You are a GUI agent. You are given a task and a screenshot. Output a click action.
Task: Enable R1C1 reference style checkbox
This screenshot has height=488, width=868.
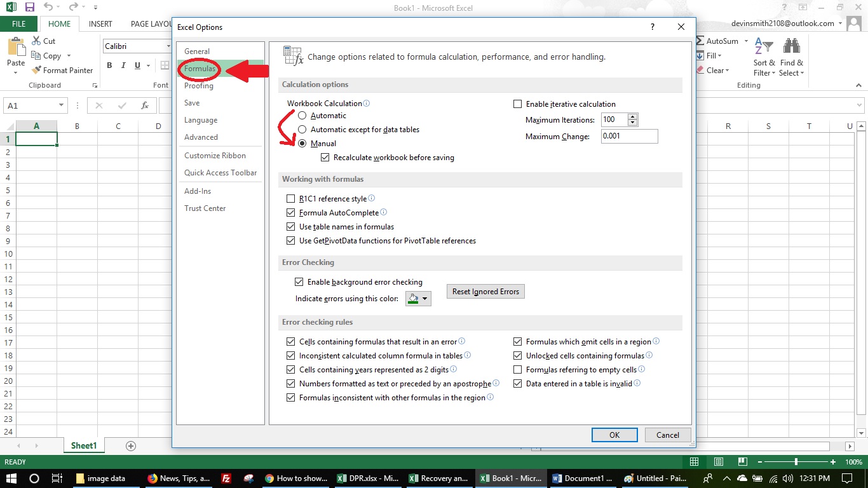(291, 199)
